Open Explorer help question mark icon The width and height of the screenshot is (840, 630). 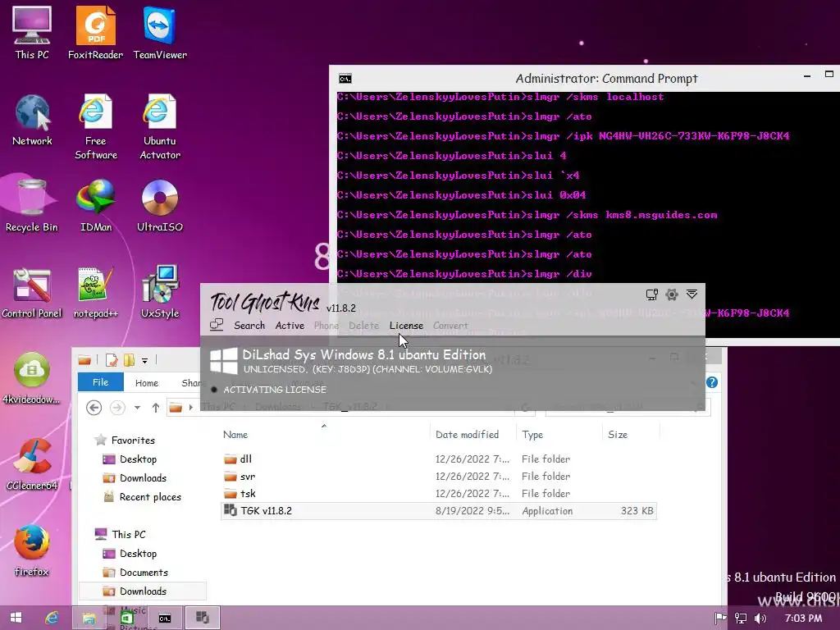tap(711, 382)
